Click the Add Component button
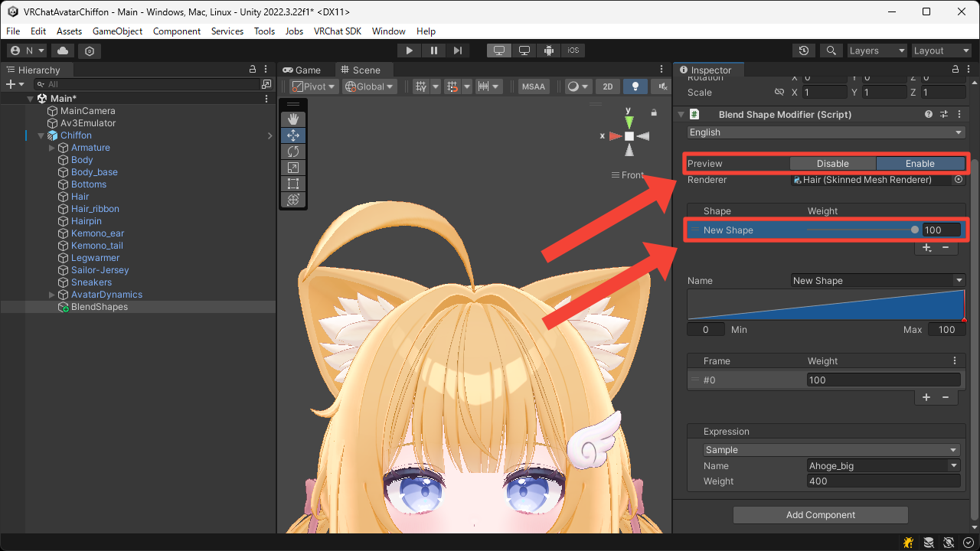 tap(820, 515)
